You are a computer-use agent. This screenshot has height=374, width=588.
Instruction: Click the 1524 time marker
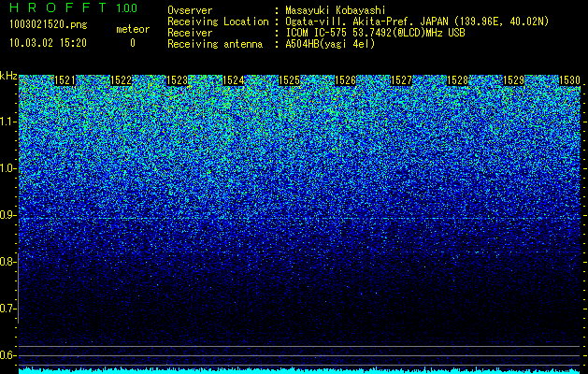coord(233,80)
